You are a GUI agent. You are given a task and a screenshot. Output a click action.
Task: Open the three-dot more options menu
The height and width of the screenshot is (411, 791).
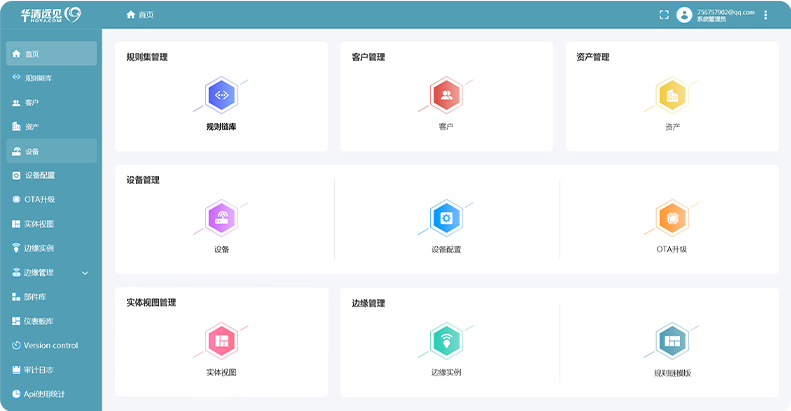[x=766, y=15]
